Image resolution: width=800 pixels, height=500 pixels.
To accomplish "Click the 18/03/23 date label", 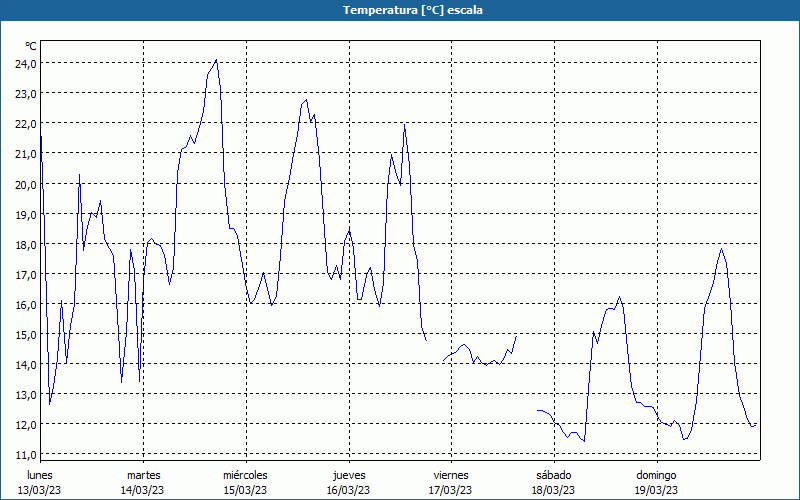I will pos(553,491).
